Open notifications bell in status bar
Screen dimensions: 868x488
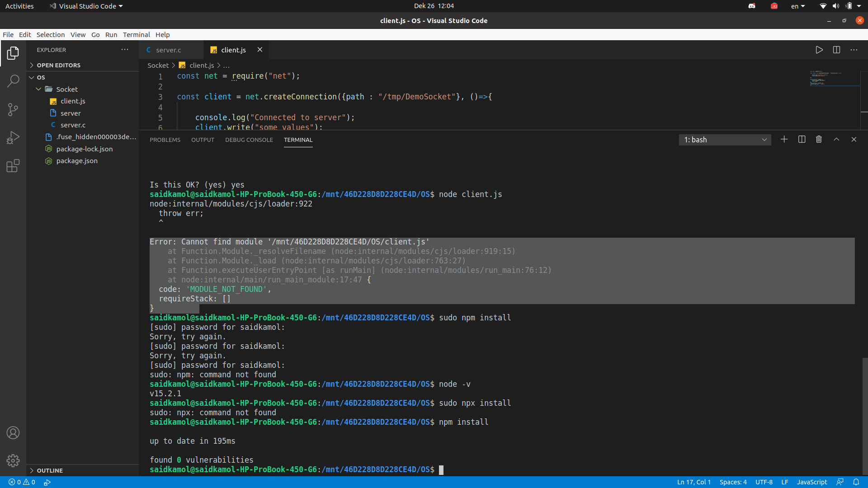point(856,482)
